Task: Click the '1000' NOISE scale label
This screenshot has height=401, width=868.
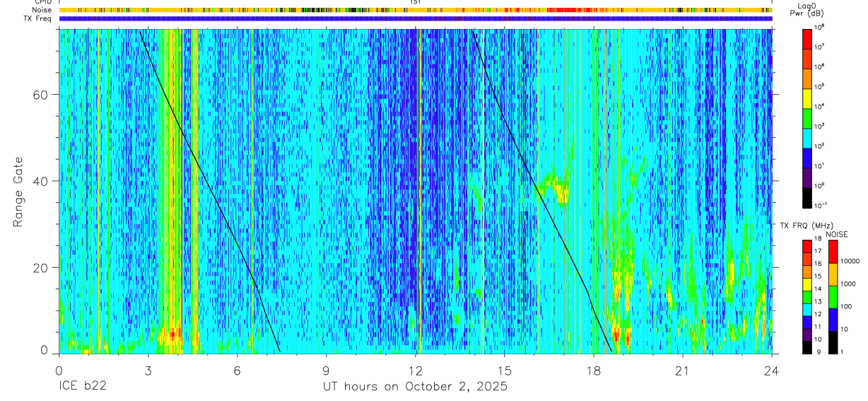Action: coord(849,284)
